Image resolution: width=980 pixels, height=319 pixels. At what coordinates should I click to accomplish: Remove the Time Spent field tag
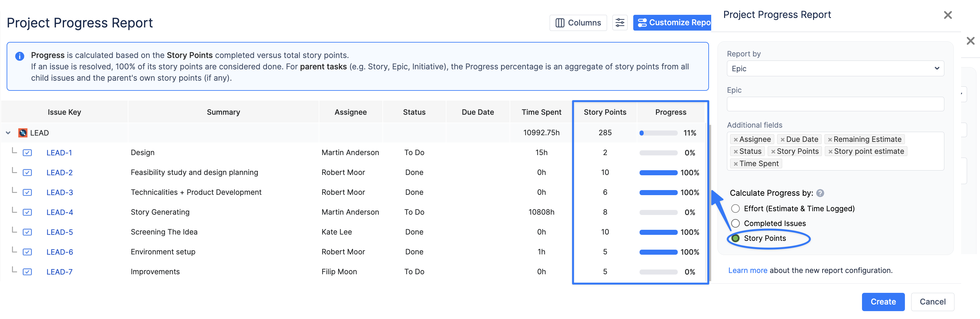coord(735,164)
